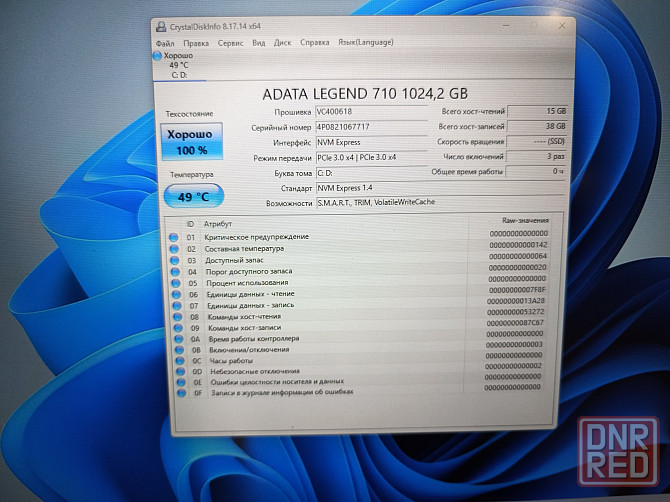Select the Доступный запас attribute text
Viewport: 670px width, 502px height.
(x=234, y=260)
